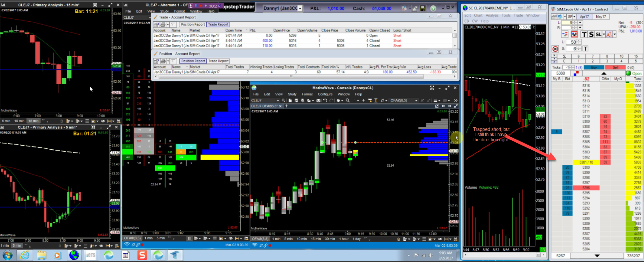Open the Analysis menu in SC chart window
Image resolution: width=644 pixels, height=262 pixels.
[x=492, y=15]
